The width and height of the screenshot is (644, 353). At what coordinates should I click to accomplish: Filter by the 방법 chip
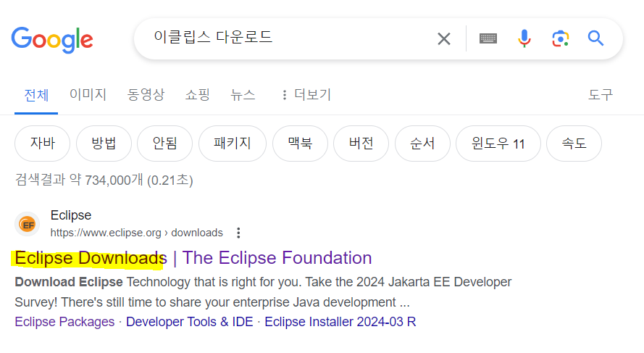pyautogui.click(x=104, y=144)
